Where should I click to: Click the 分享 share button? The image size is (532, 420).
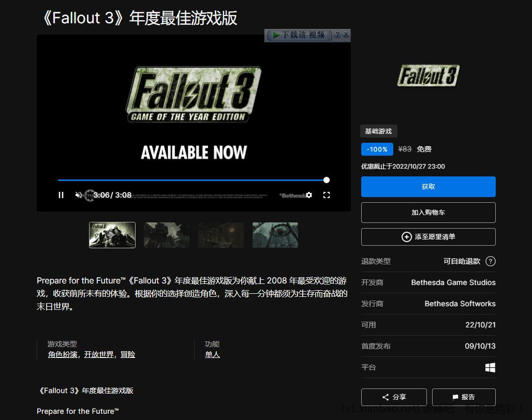[394, 397]
